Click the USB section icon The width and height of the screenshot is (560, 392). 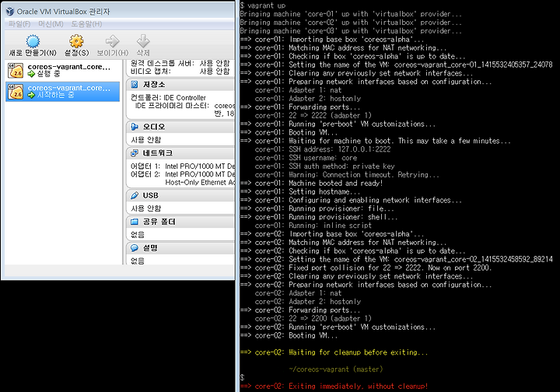pos(135,195)
